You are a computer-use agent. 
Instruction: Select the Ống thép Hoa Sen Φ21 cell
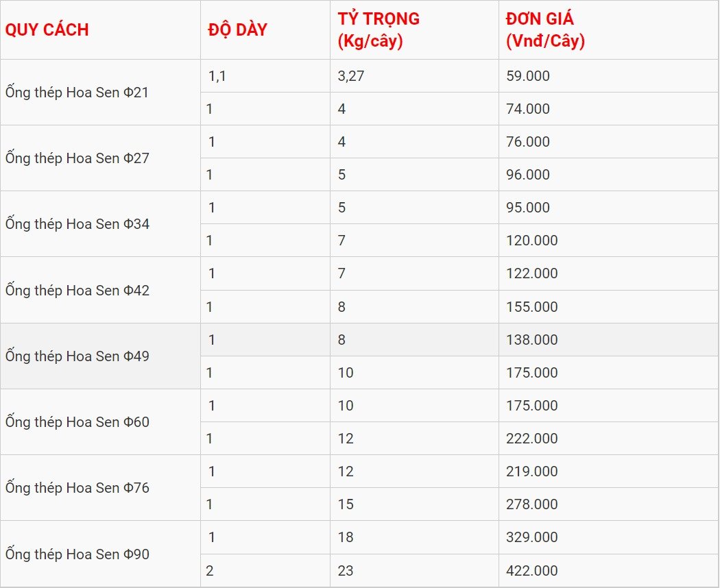point(100,93)
